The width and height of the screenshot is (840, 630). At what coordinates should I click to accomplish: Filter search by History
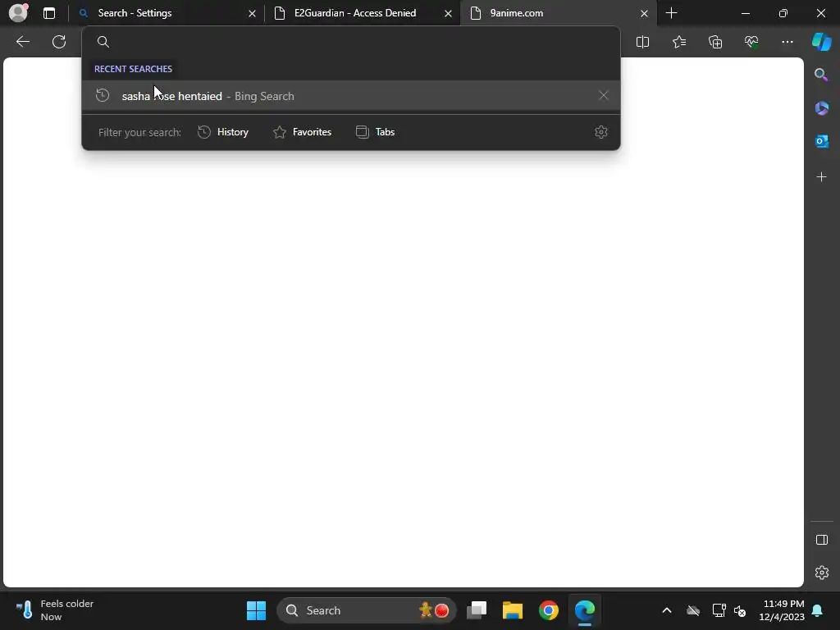click(223, 132)
